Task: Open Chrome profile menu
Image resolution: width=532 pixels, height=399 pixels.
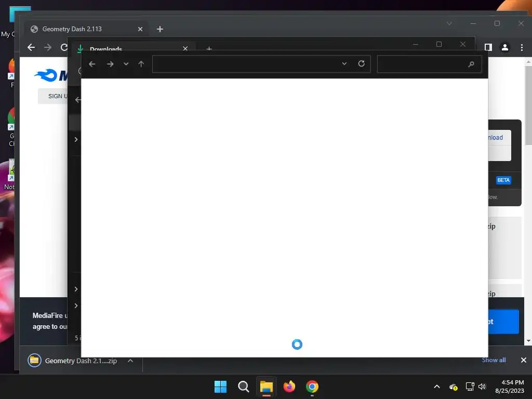Action: coord(505,47)
